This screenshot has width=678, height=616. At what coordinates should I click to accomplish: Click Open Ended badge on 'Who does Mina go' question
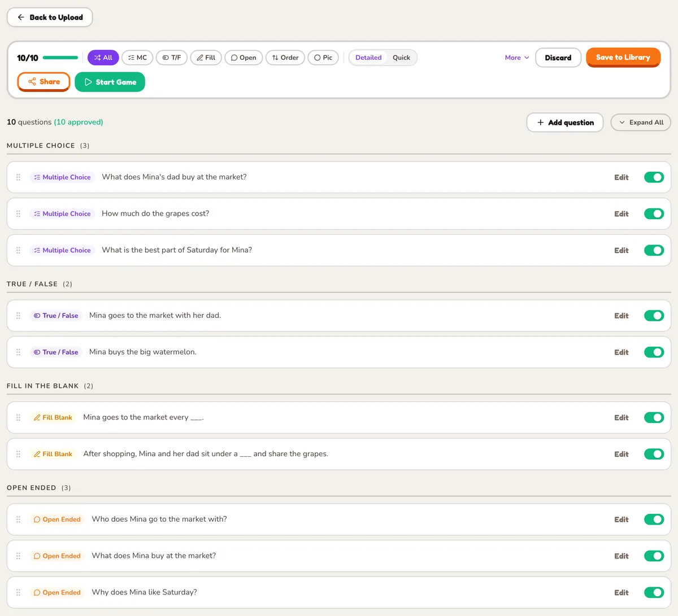[57, 519]
